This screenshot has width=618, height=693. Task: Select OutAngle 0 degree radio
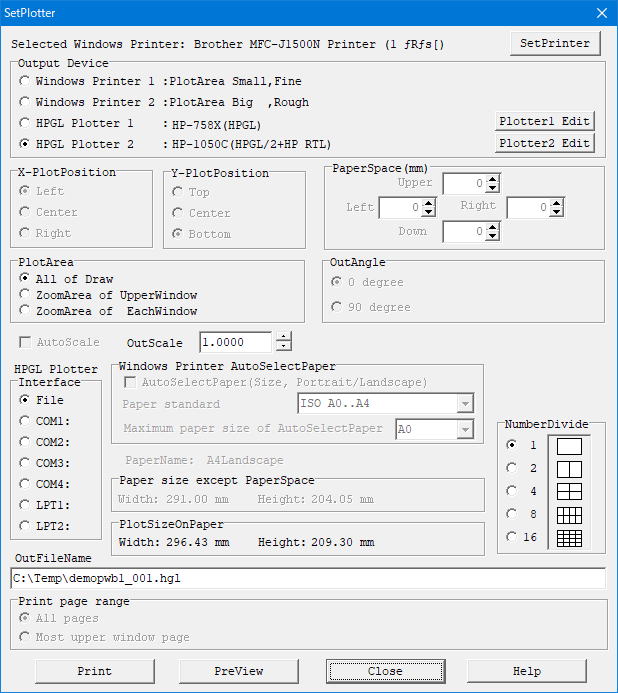(336, 282)
